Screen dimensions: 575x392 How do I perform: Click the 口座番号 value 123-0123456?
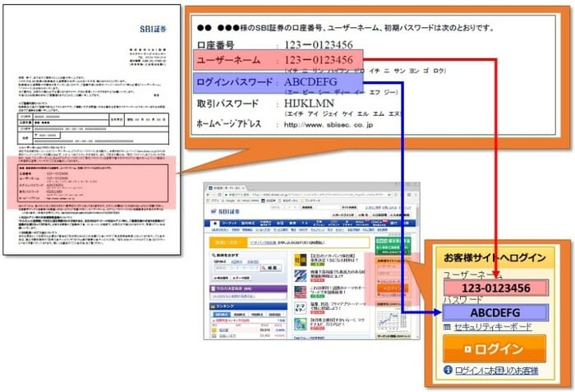(319, 44)
